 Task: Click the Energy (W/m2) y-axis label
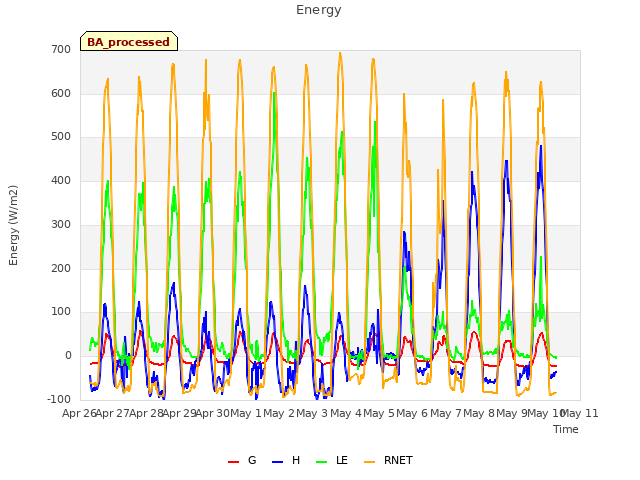coord(13,225)
